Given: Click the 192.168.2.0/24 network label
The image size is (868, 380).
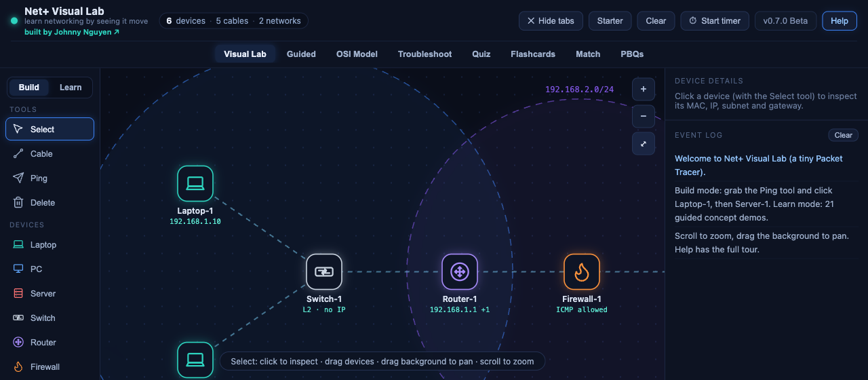Looking at the screenshot, I should coord(579,90).
